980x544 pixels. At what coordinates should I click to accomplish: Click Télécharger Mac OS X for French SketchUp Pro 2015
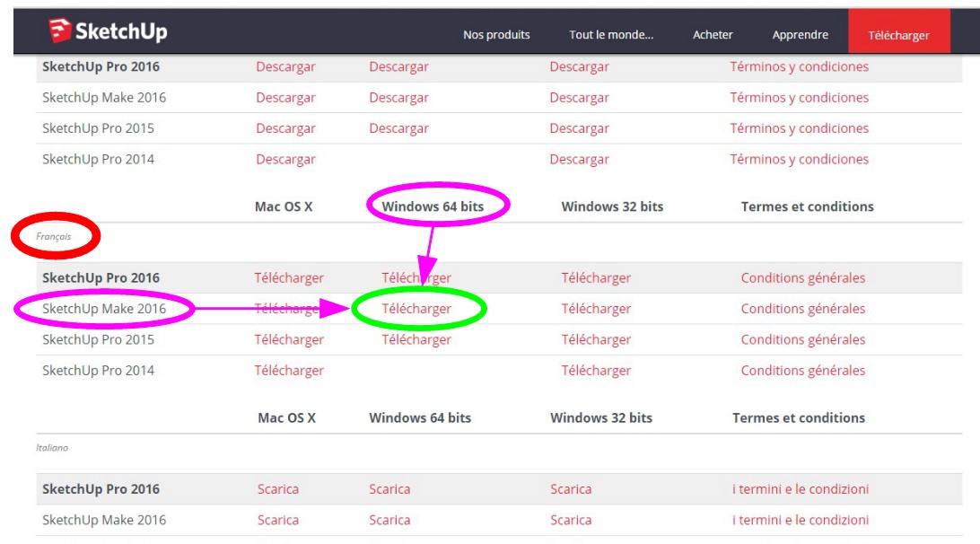tap(289, 339)
